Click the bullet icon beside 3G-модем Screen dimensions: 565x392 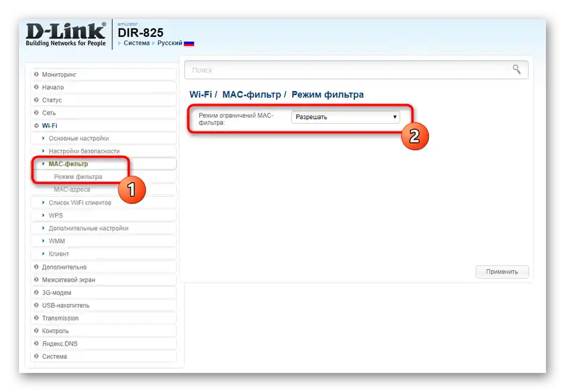click(x=36, y=293)
